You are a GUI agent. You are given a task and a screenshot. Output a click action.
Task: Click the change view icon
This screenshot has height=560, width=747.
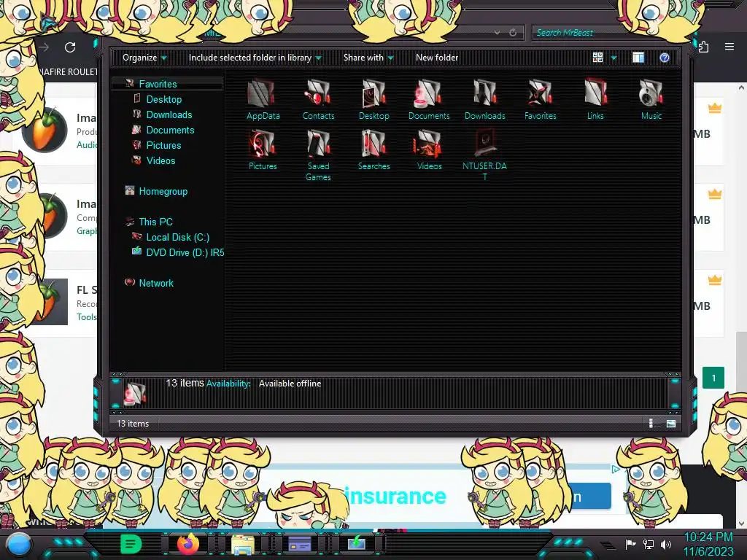[x=597, y=58]
